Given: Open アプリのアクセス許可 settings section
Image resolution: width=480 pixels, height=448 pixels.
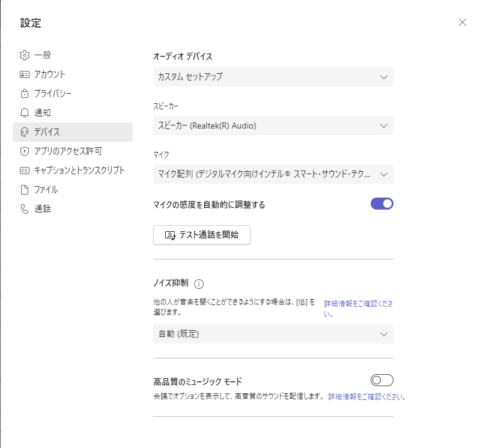Looking at the screenshot, I should coord(73,151).
